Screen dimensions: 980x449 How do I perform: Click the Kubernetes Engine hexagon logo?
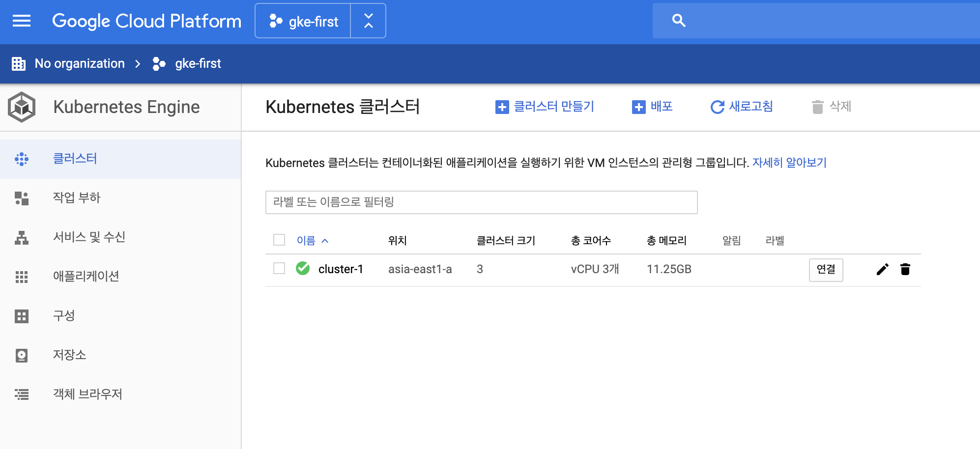[x=22, y=107]
